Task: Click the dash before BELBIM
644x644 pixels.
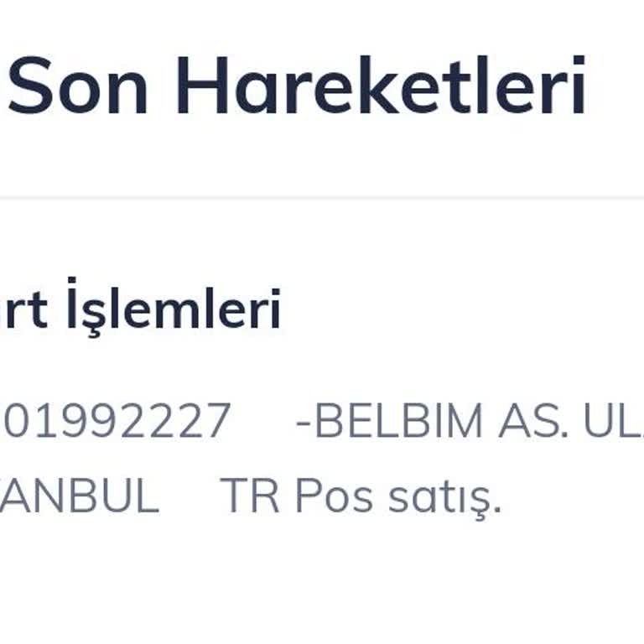Action: (x=304, y=423)
